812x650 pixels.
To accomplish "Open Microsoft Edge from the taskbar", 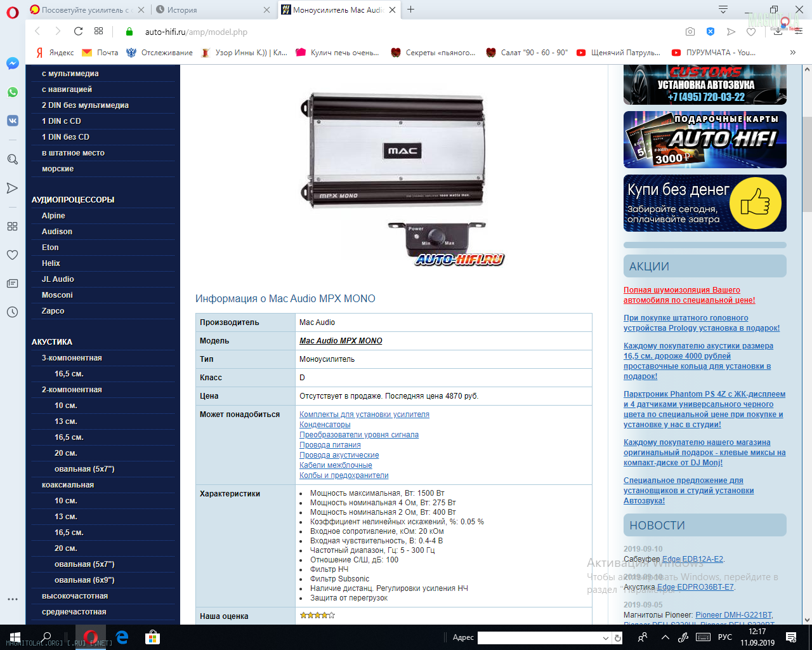I will click(122, 637).
